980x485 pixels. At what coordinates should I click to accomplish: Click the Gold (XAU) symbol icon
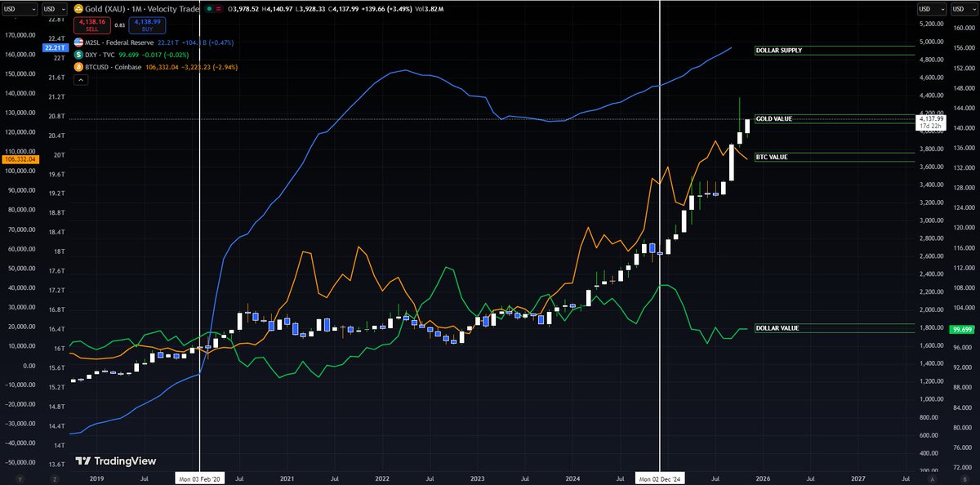pyautogui.click(x=78, y=8)
